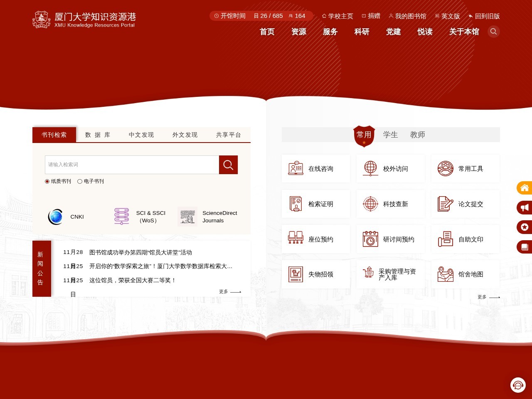Switch to the 数据库 database tab
Viewport: 532px width, 399px height.
(97, 135)
